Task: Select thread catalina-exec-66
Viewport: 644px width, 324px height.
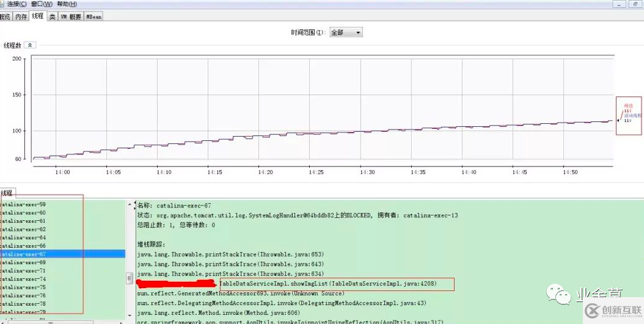Action: tap(62, 246)
